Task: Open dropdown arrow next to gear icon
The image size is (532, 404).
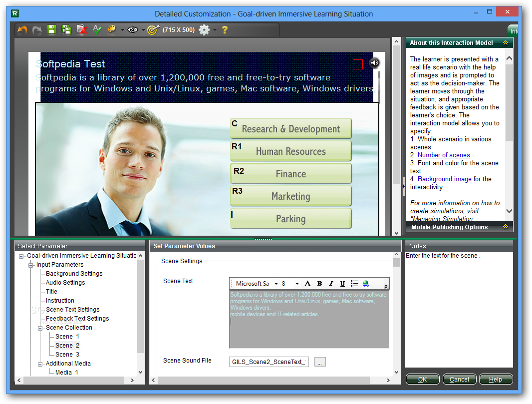Action: coord(215,30)
